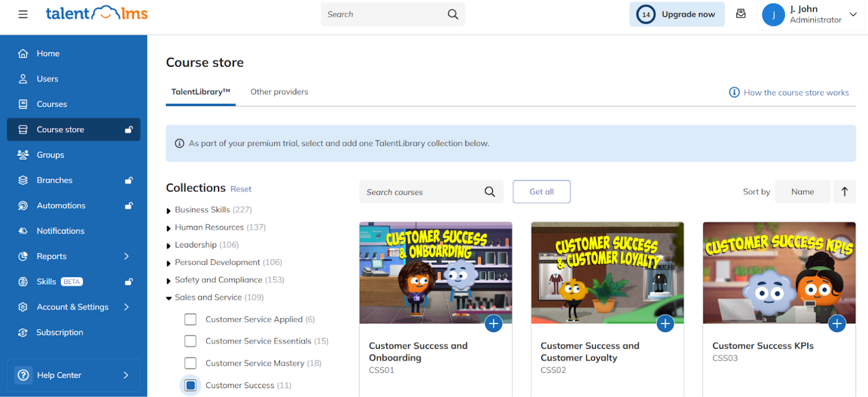
Task: Open the Sort by Name dropdown
Action: (802, 191)
